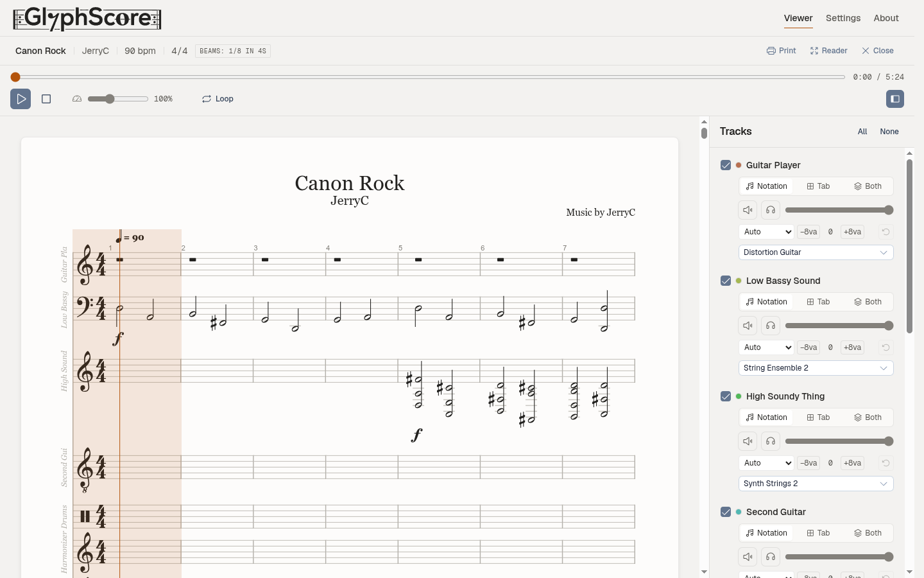Reset Guitar Player transposition
Screen dimensions: 924x578
click(x=886, y=232)
